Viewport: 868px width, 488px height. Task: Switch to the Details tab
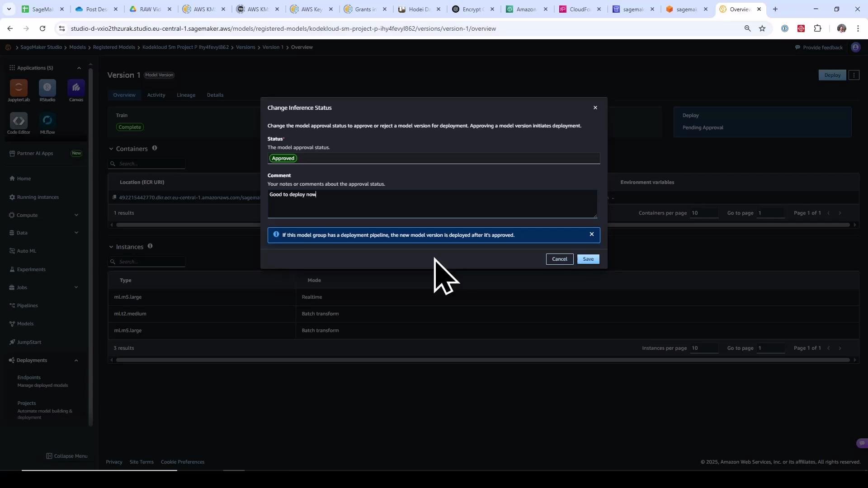coord(215,95)
